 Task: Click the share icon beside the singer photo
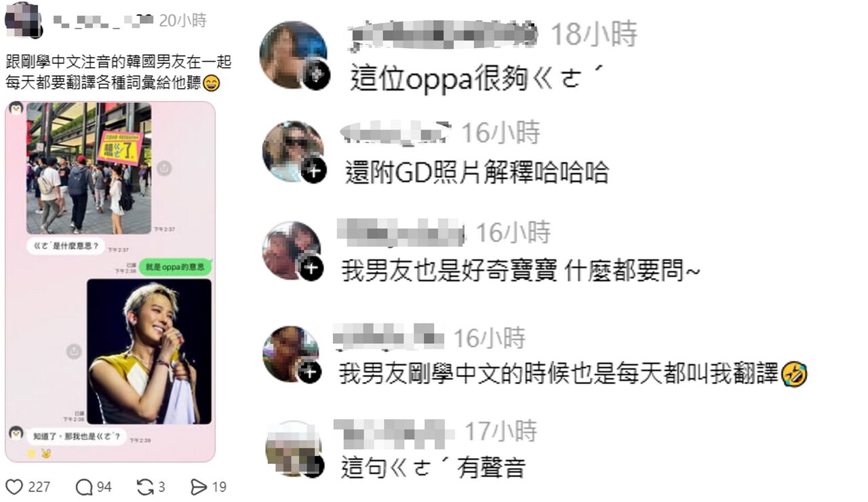tap(73, 351)
